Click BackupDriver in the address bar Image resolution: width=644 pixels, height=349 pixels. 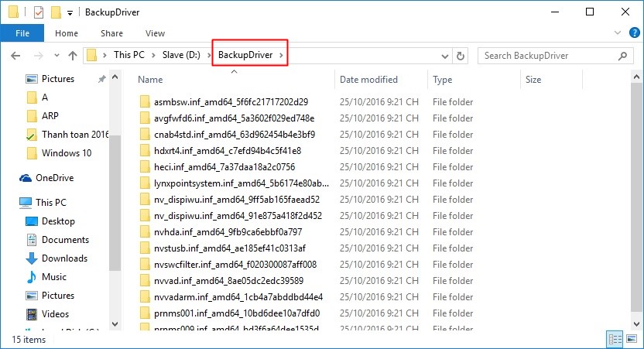[x=245, y=55]
